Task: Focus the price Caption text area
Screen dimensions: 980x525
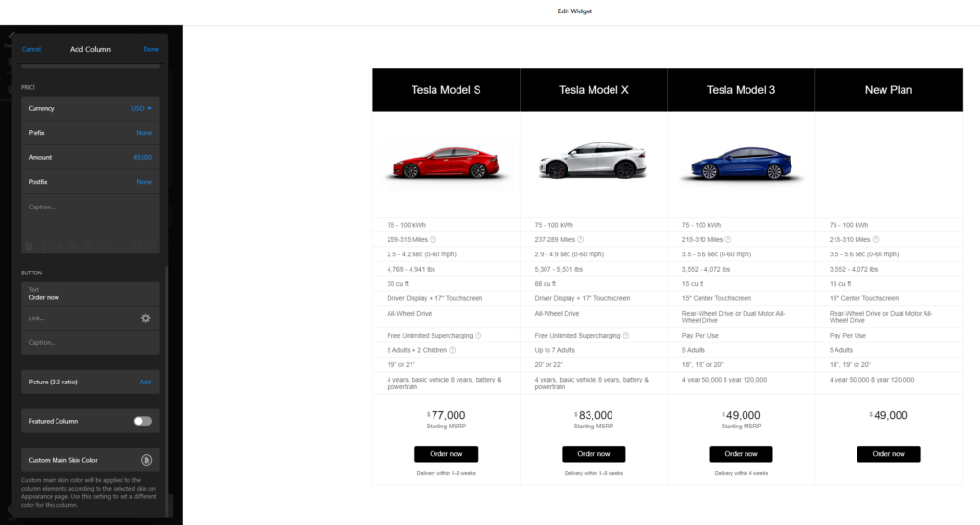Action: [x=90, y=217]
